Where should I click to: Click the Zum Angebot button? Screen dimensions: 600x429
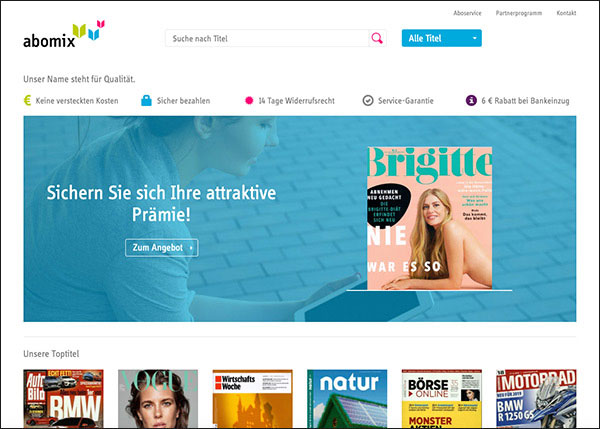[x=161, y=248]
